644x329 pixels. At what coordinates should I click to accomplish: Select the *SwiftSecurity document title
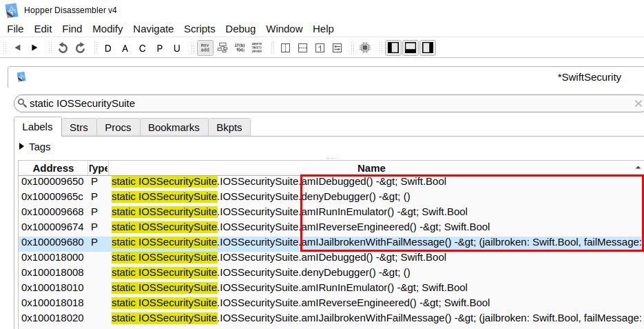point(589,77)
